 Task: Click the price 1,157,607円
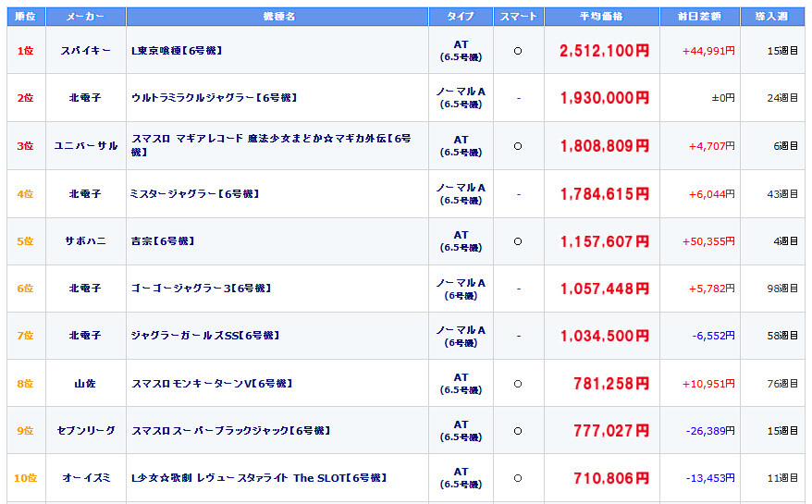(604, 241)
